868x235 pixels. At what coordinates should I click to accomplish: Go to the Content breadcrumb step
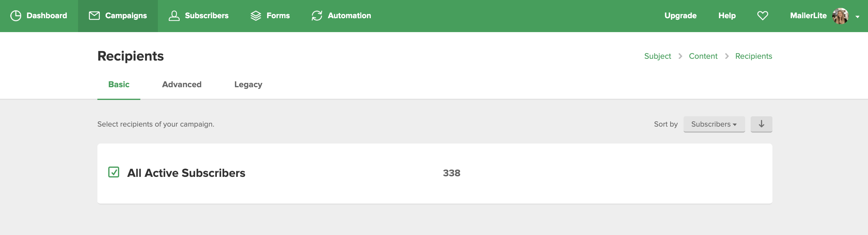(703, 56)
